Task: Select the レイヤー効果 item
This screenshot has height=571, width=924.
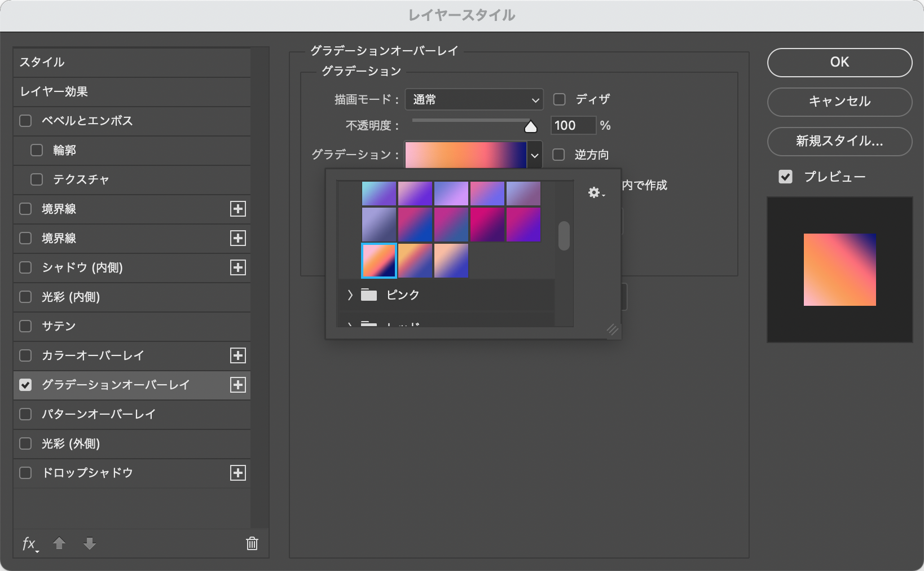Action: [x=132, y=91]
